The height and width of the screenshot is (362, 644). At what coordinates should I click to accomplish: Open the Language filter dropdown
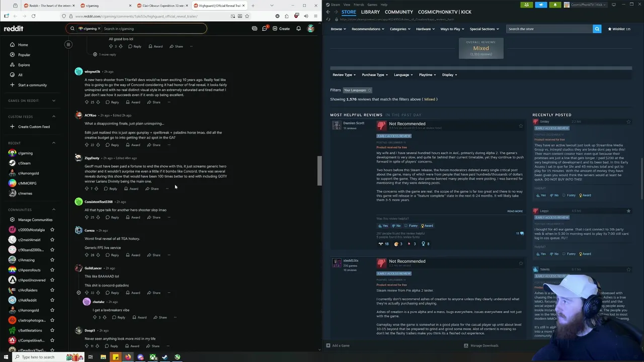404,75
